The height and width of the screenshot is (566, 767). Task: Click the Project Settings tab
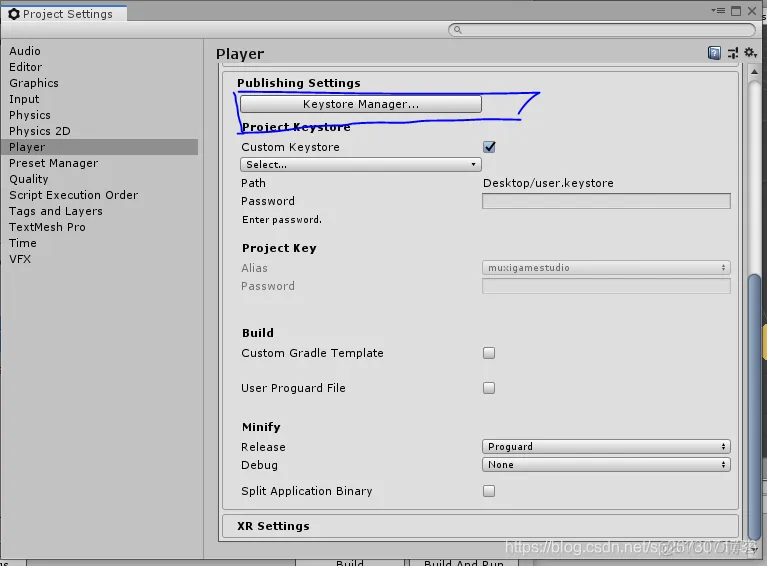click(64, 14)
